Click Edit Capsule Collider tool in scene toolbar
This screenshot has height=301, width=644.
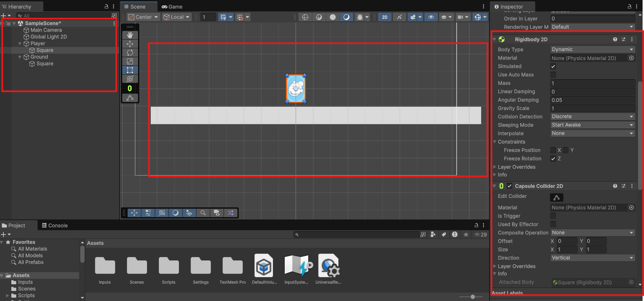[130, 88]
